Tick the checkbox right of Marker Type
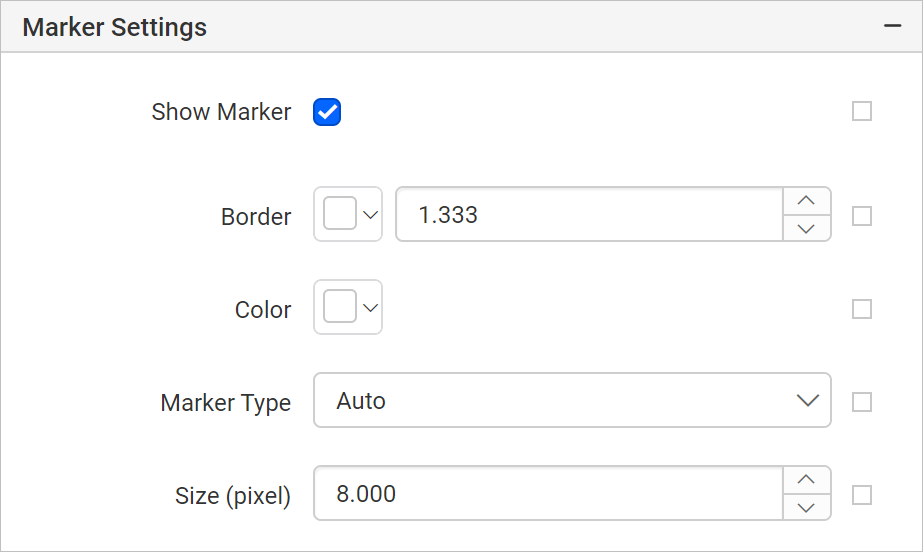This screenshot has width=923, height=552. pos(862,402)
